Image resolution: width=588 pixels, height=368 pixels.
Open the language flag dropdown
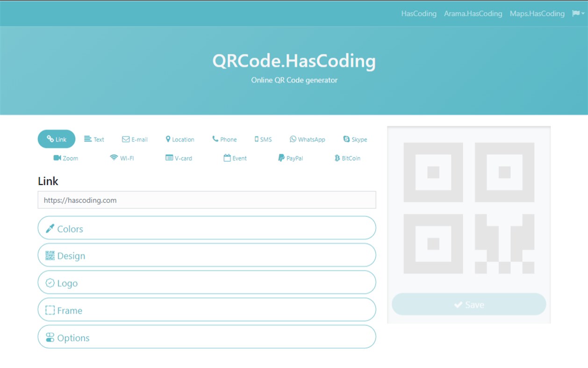[x=578, y=14]
